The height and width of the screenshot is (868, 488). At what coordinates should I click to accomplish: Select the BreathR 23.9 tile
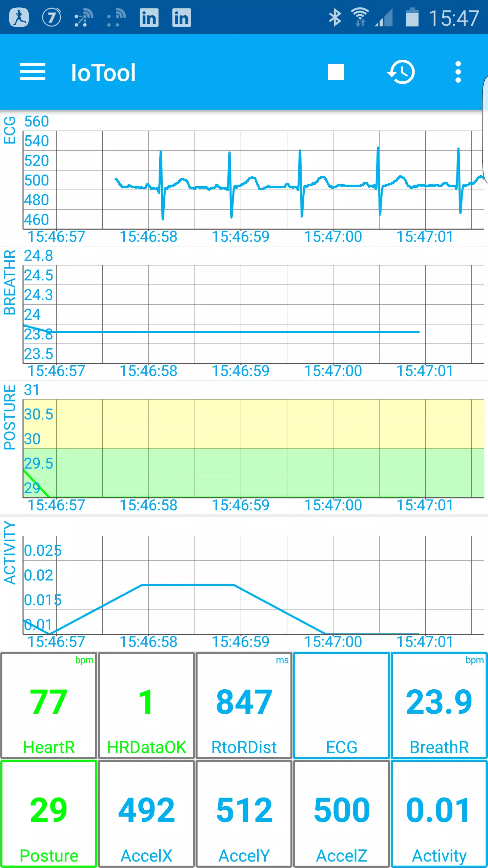(439, 705)
